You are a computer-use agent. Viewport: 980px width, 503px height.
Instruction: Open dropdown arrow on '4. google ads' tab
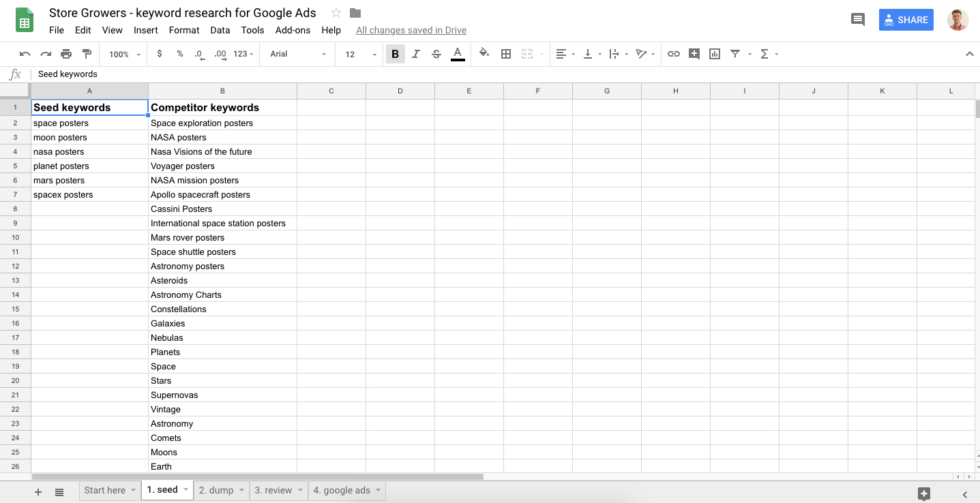(378, 490)
